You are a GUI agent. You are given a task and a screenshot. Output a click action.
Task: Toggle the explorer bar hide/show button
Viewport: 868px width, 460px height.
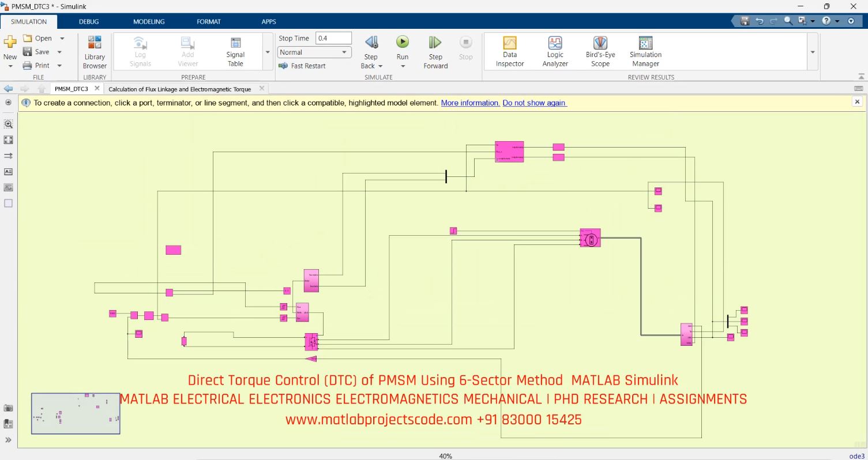pyautogui.click(x=8, y=103)
